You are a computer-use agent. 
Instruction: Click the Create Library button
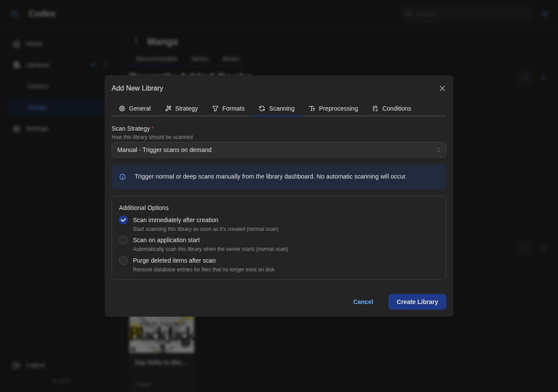click(417, 302)
